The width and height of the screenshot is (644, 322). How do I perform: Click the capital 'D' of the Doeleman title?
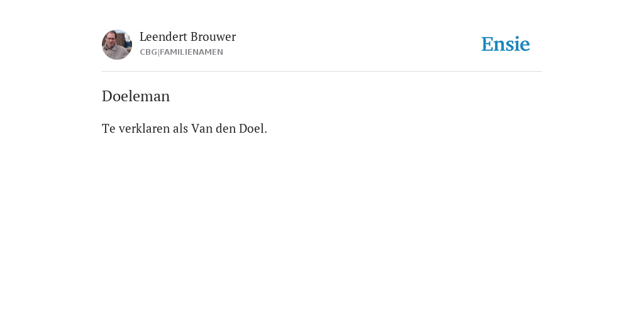point(107,96)
